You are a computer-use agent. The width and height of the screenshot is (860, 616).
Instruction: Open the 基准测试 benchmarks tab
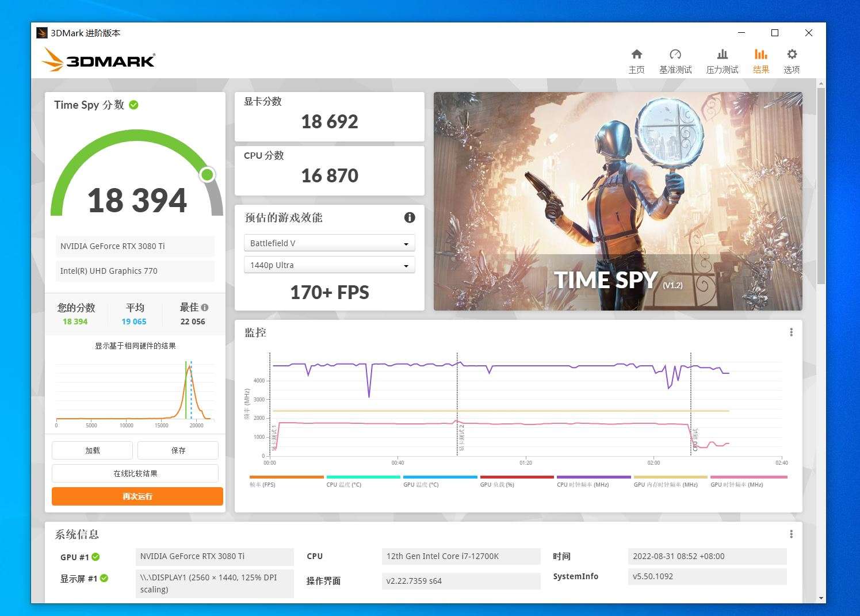tap(675, 61)
